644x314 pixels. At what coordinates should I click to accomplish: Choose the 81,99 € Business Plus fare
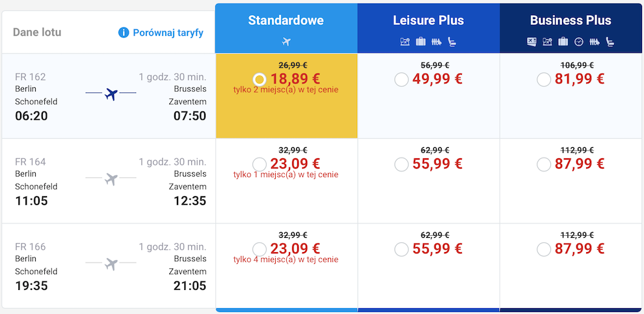[x=544, y=79]
